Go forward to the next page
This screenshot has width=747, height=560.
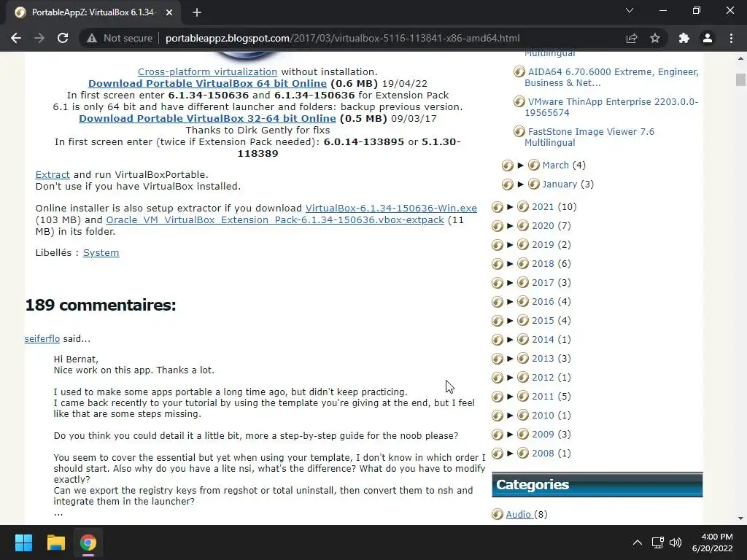[39, 38]
